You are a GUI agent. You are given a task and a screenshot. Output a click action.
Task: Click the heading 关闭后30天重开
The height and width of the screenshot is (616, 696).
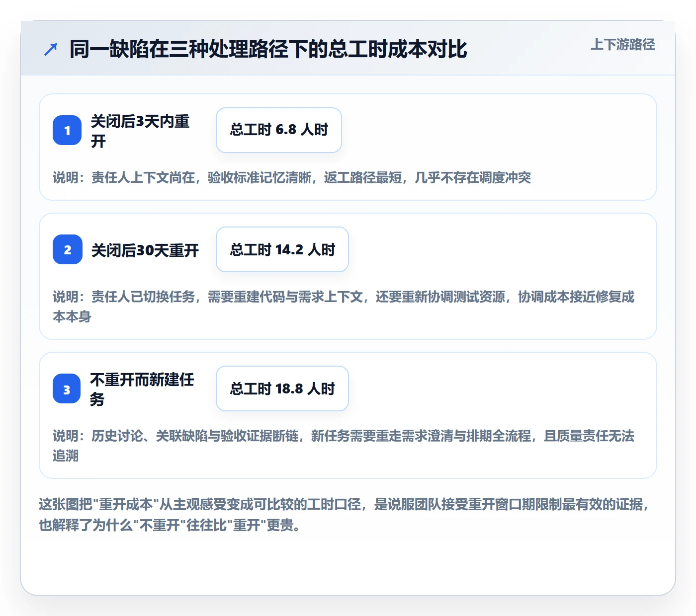point(145,250)
